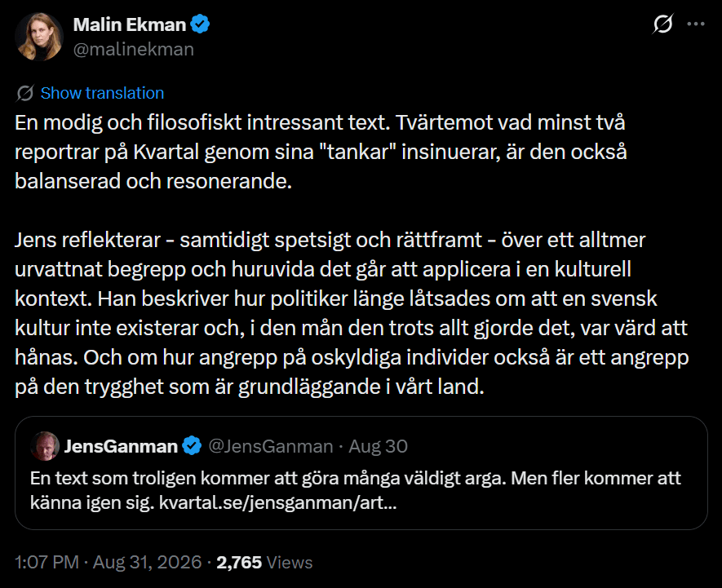Click the Malin Ekman display name

pos(130,24)
